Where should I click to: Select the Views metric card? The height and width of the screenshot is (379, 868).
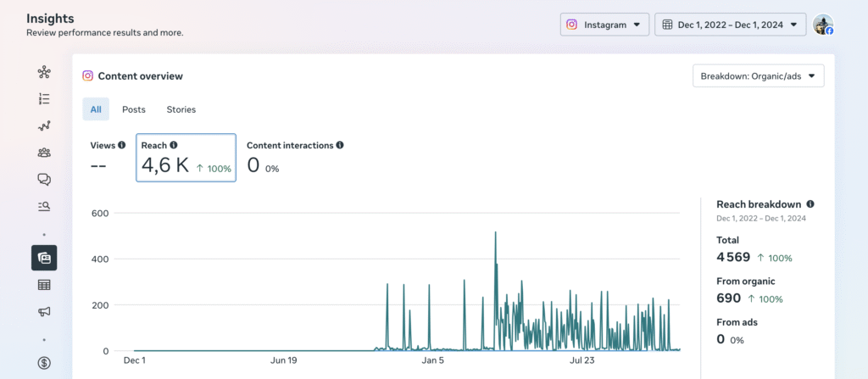[108, 158]
